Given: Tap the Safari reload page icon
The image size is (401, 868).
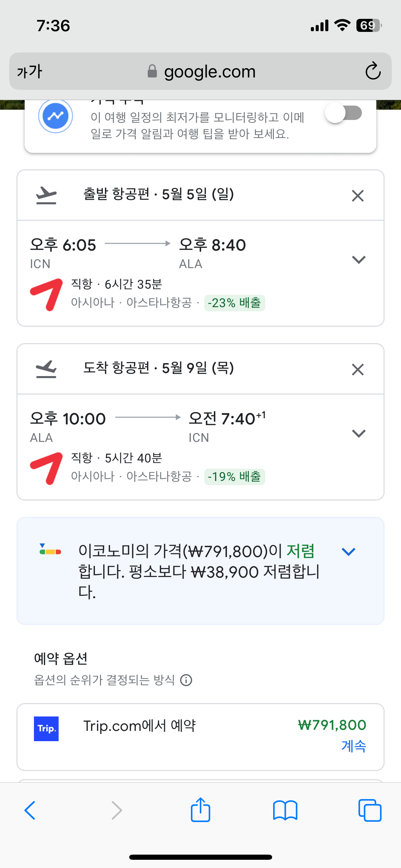Looking at the screenshot, I should pyautogui.click(x=373, y=71).
